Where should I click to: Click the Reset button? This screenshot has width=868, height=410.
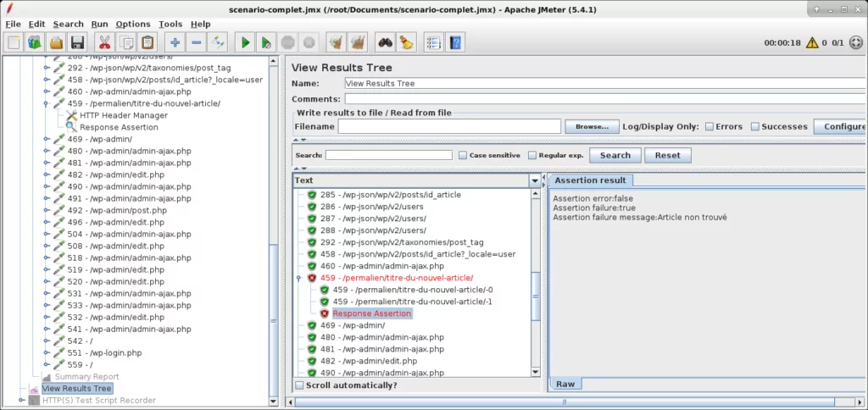[668, 156]
